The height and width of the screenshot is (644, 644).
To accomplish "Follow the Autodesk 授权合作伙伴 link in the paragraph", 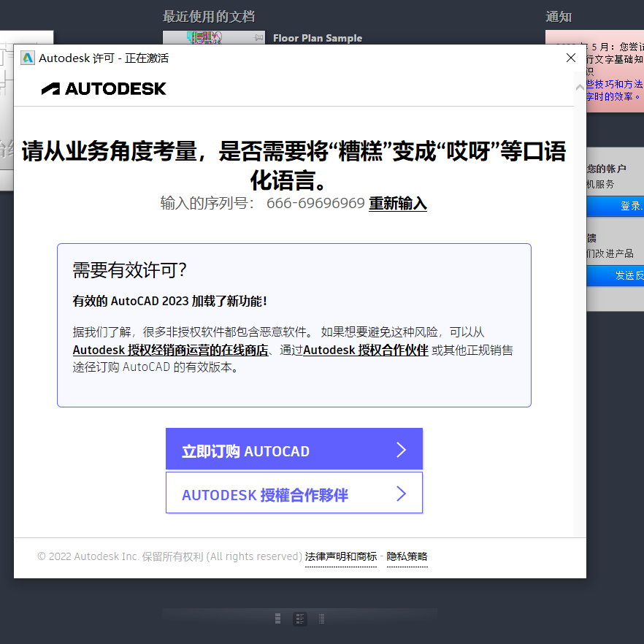I will [x=366, y=350].
